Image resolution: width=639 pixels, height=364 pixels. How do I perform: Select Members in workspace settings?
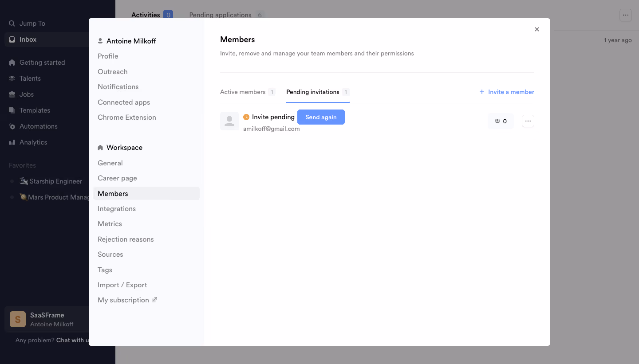coord(146,193)
